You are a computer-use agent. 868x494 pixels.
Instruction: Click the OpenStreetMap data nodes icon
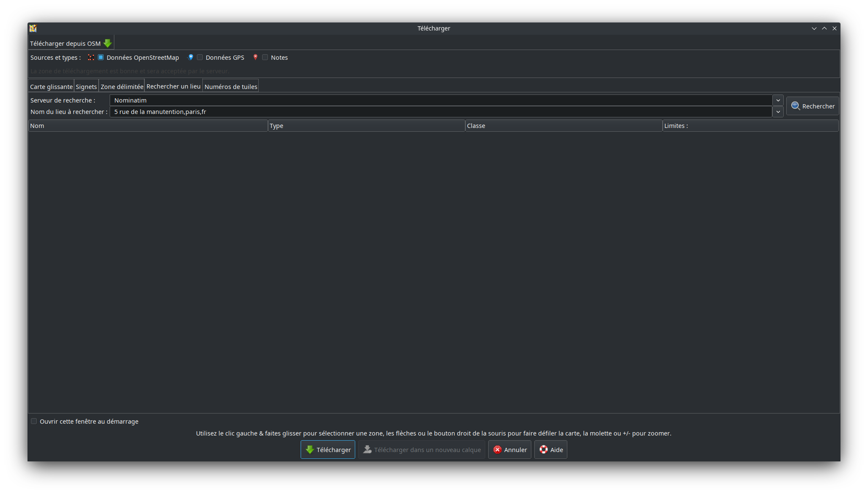(x=91, y=57)
